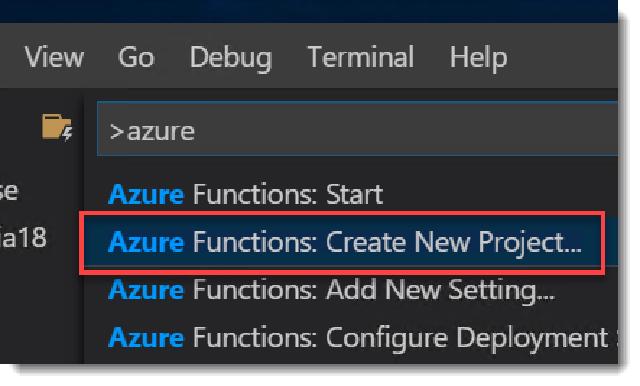Open the Help menu

point(478,58)
